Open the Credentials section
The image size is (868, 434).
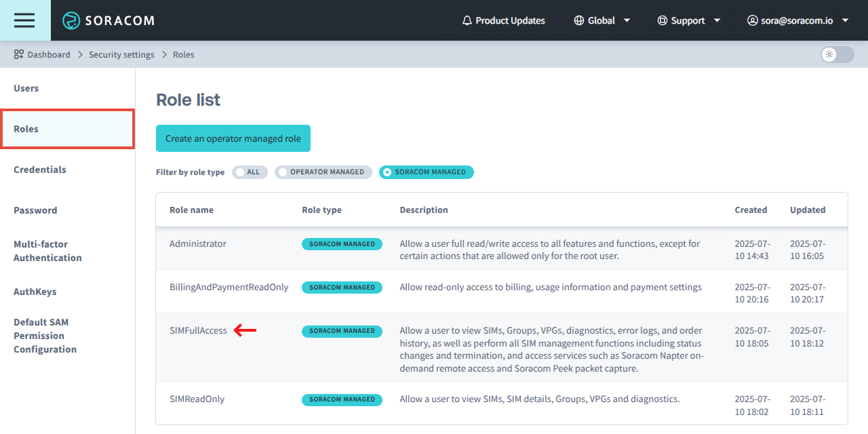pos(39,170)
